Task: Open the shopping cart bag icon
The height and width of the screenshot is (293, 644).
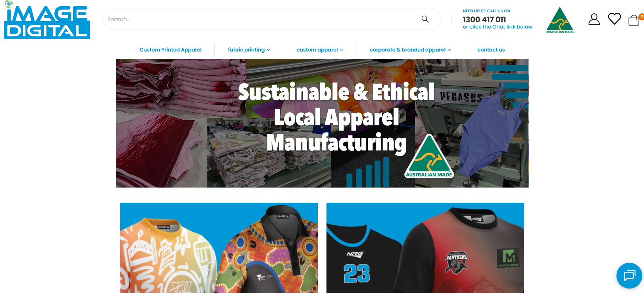Action: [x=634, y=21]
